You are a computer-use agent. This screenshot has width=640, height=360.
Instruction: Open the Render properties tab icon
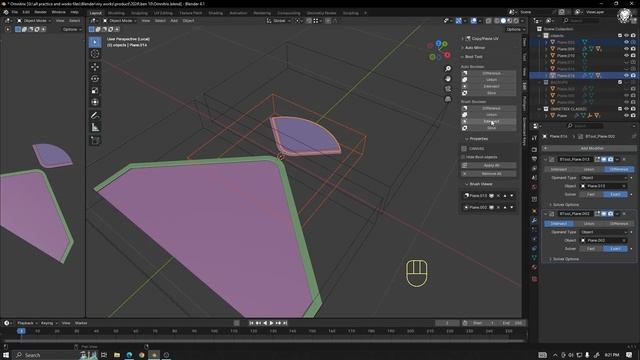click(534, 149)
